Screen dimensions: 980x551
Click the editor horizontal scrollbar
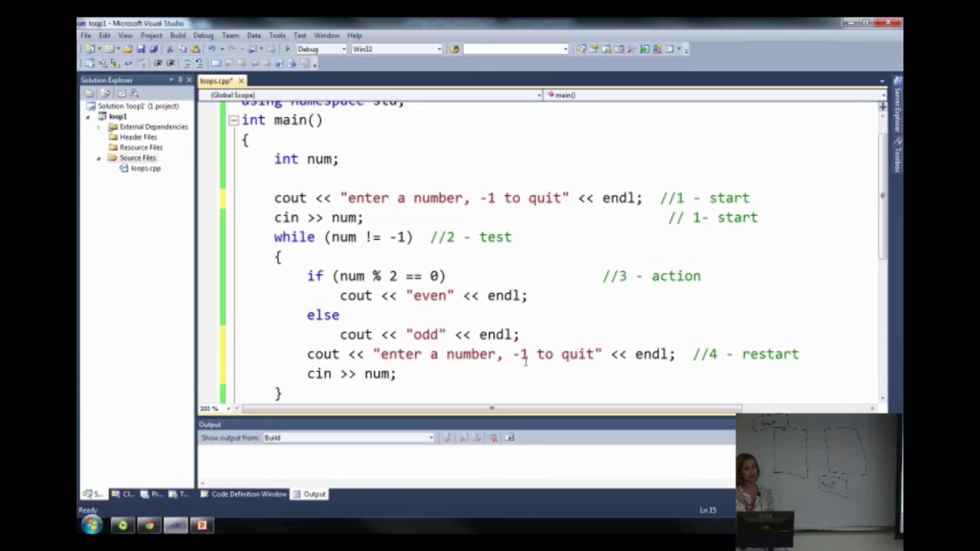pos(492,409)
